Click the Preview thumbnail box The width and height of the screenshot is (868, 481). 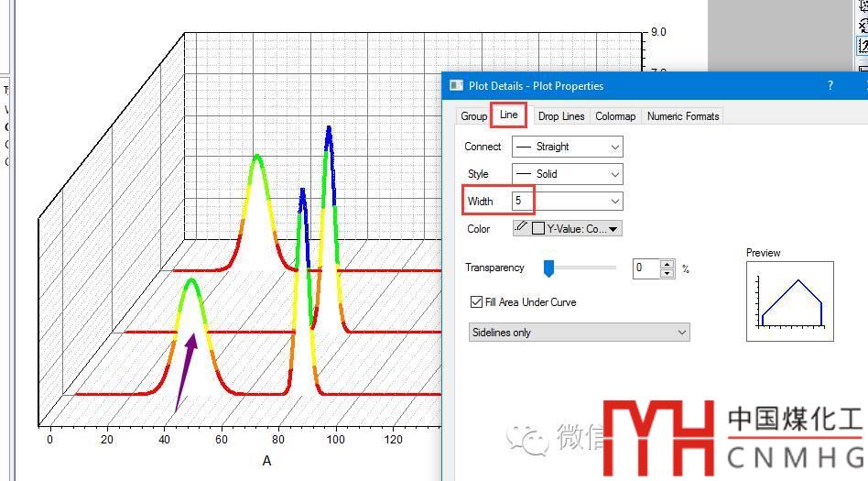789,301
